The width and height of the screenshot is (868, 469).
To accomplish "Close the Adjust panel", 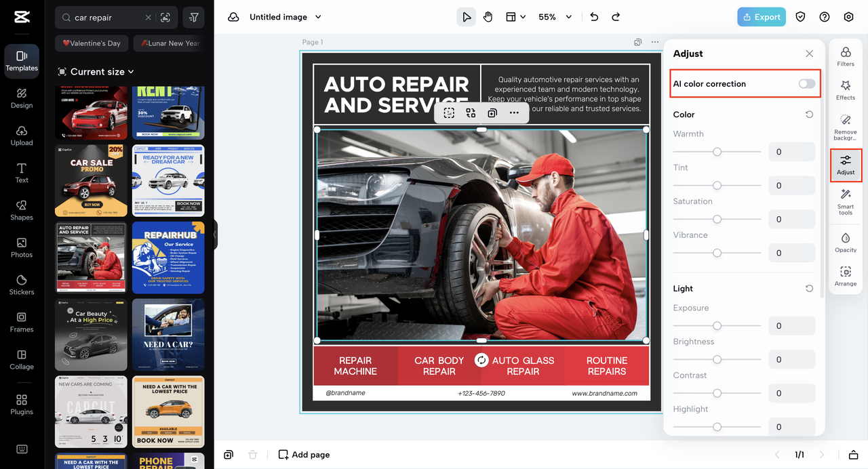I will 809,54.
